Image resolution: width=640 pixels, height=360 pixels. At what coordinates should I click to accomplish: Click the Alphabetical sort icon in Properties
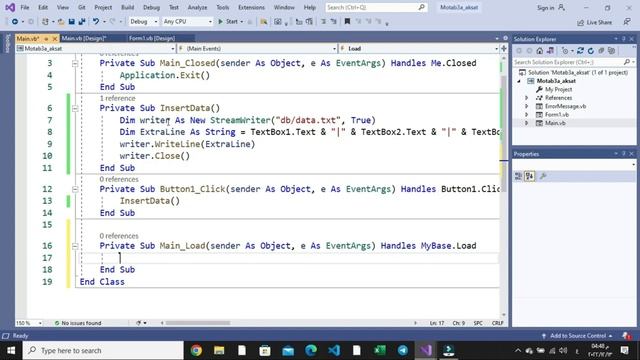pos(529,176)
